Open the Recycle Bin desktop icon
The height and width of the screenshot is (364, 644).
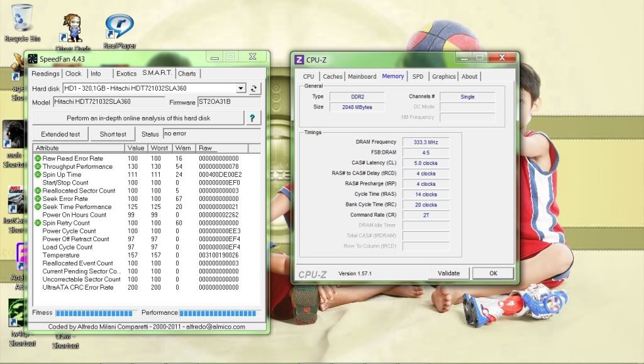pyautogui.click(x=21, y=23)
